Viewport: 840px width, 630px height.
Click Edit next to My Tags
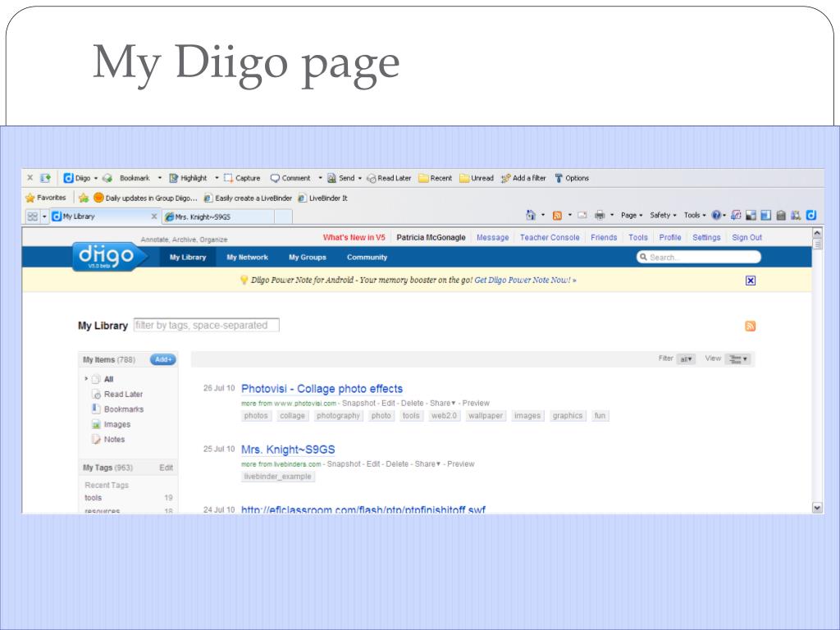click(166, 468)
